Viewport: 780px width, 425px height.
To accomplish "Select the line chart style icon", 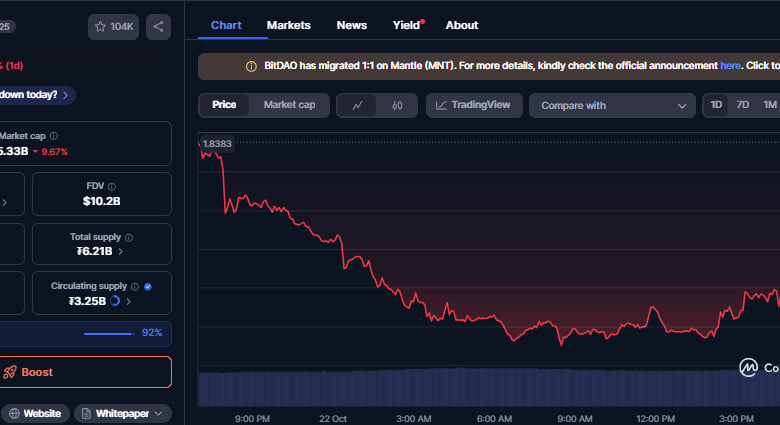I will point(358,105).
